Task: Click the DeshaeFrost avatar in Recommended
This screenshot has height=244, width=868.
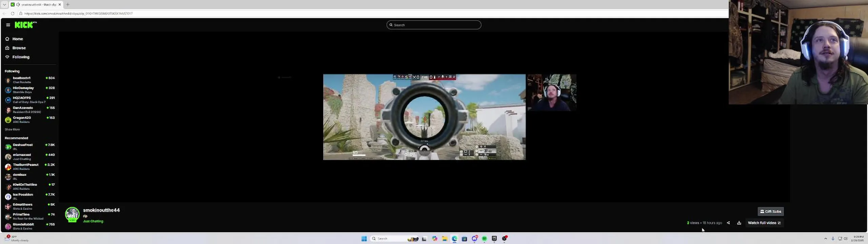Action: pyautogui.click(x=8, y=147)
